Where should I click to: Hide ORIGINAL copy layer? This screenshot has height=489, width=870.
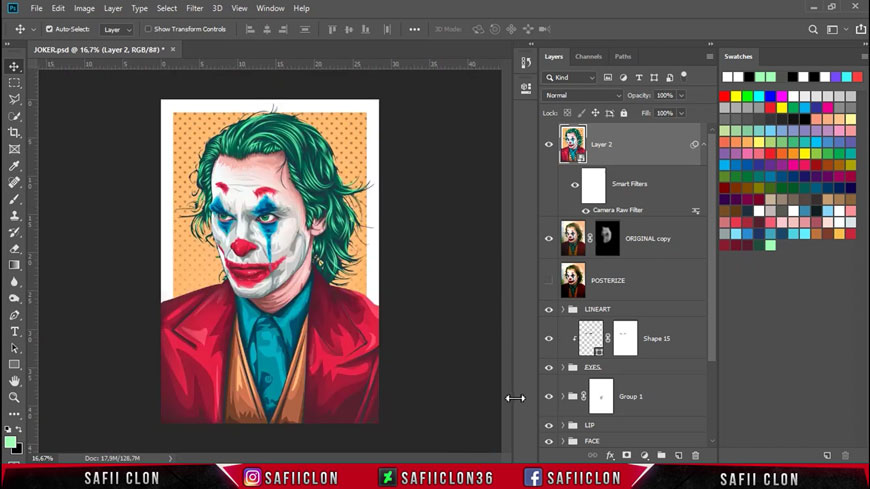(x=549, y=239)
